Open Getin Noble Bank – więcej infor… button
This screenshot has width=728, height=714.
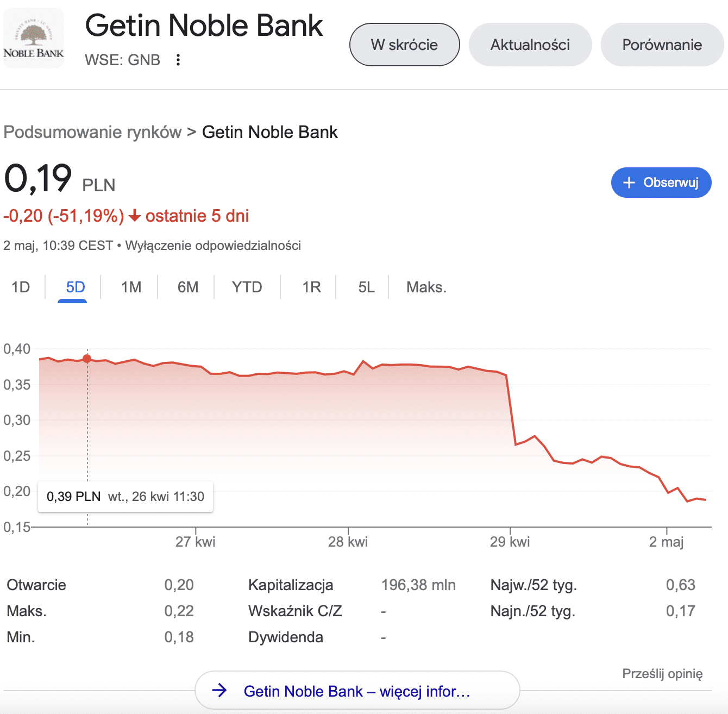pyautogui.click(x=356, y=691)
